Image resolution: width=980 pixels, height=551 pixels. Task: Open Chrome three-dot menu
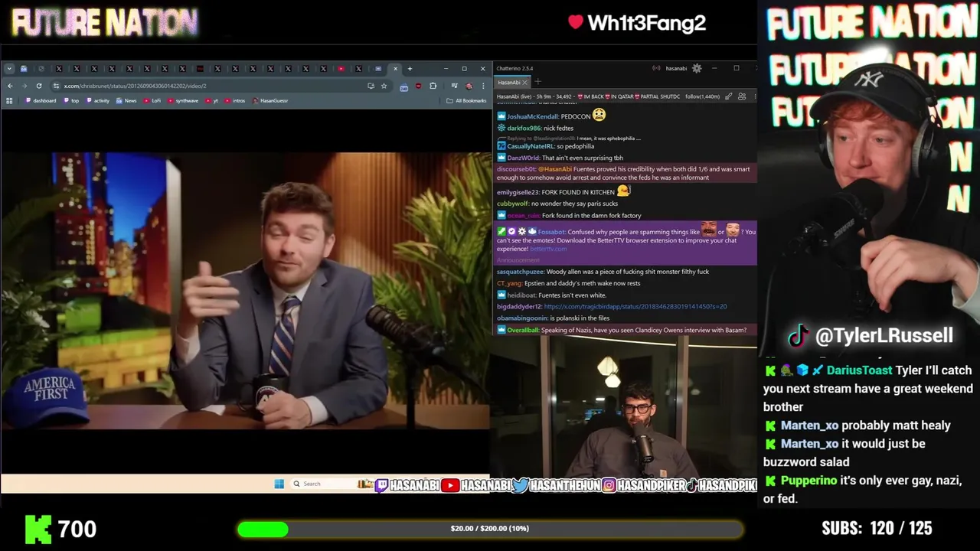tap(483, 86)
